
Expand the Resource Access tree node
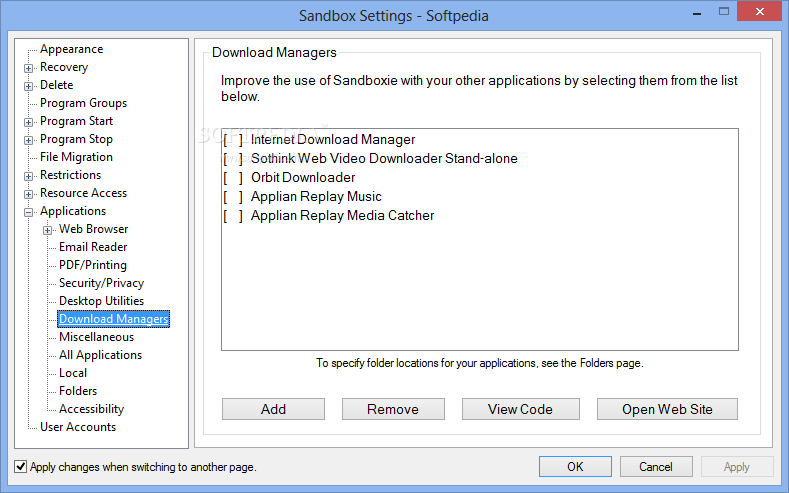coord(29,194)
